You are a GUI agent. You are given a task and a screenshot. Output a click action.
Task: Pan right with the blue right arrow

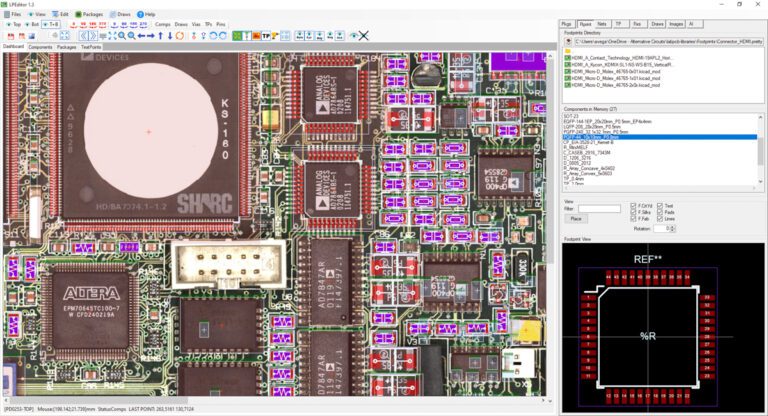click(x=151, y=36)
